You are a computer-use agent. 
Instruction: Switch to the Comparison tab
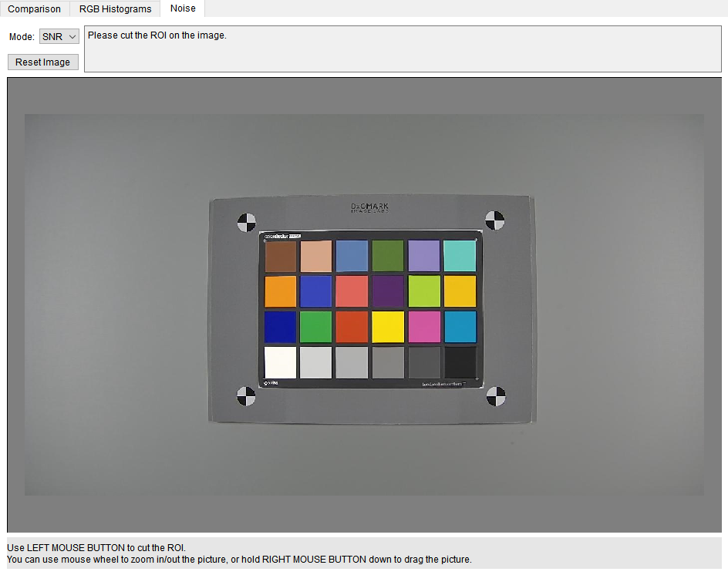35,9
